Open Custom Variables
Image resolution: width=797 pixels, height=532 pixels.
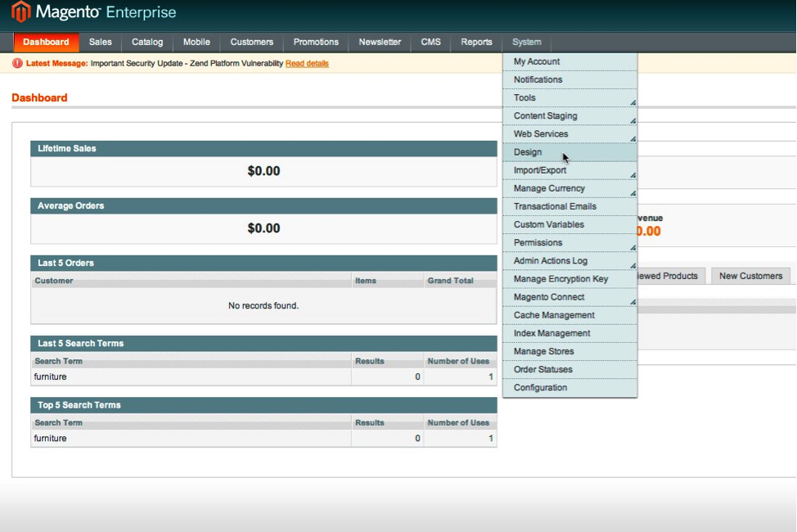point(570,225)
